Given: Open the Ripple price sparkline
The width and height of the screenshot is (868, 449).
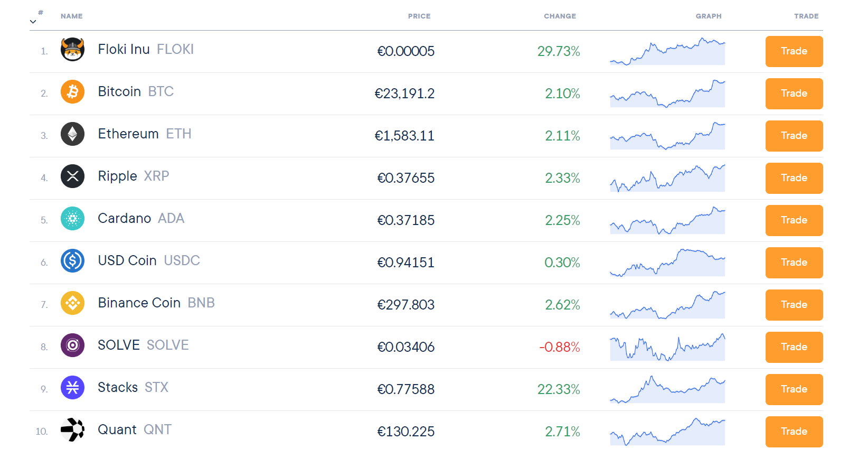Looking at the screenshot, I should (667, 178).
